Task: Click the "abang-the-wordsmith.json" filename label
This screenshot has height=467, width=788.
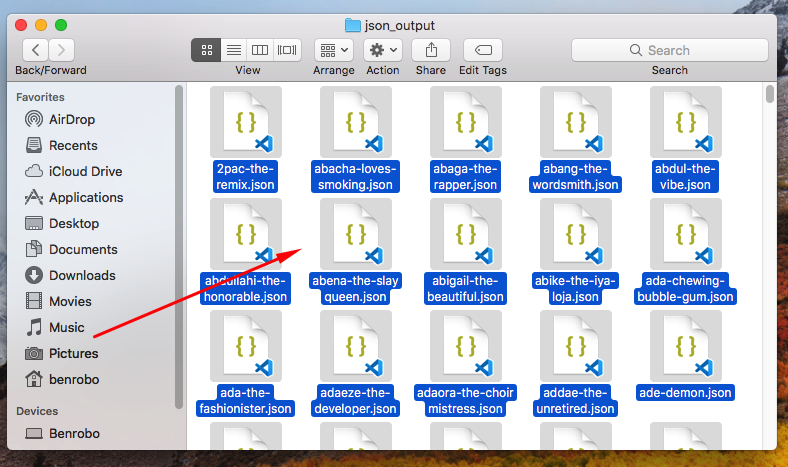Action: coord(575,176)
